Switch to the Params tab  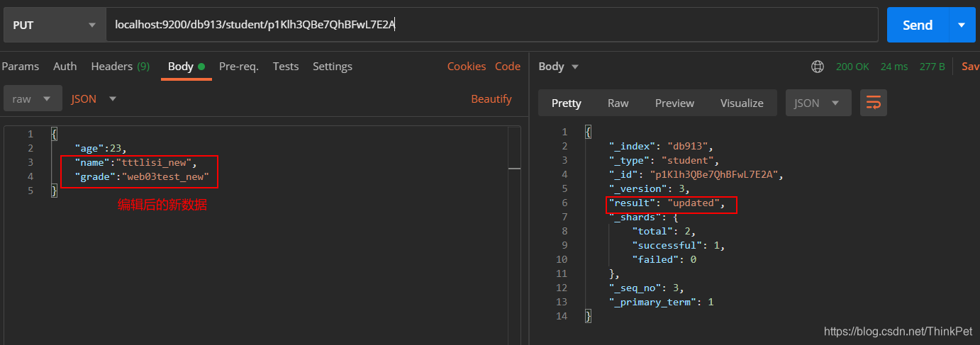pyautogui.click(x=20, y=67)
